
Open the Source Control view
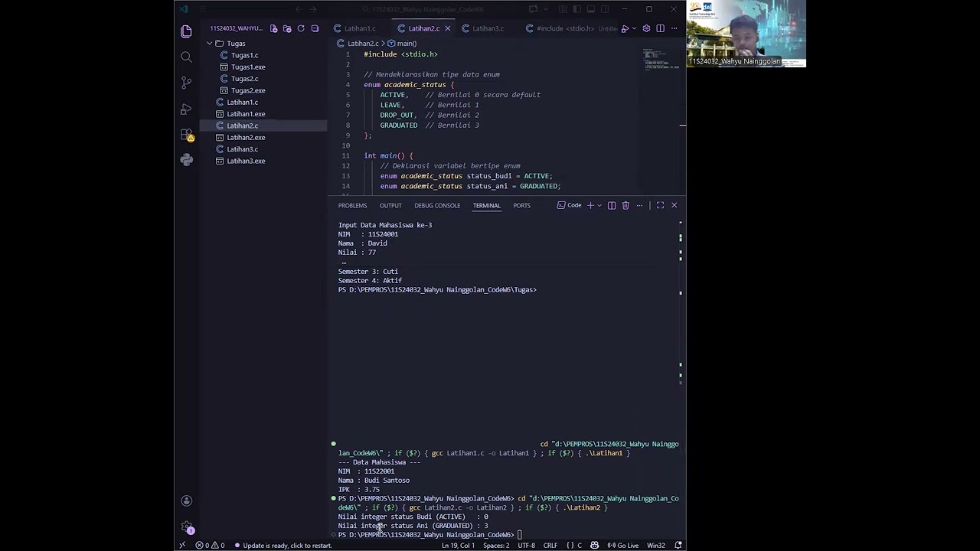point(186,83)
